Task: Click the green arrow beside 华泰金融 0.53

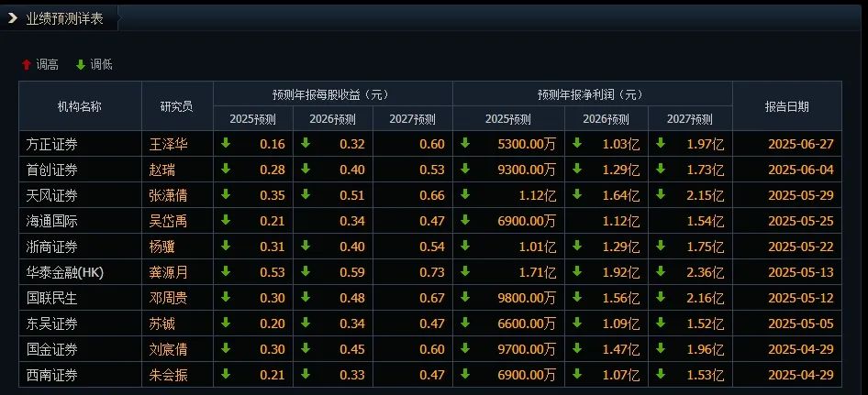Action: pos(226,271)
